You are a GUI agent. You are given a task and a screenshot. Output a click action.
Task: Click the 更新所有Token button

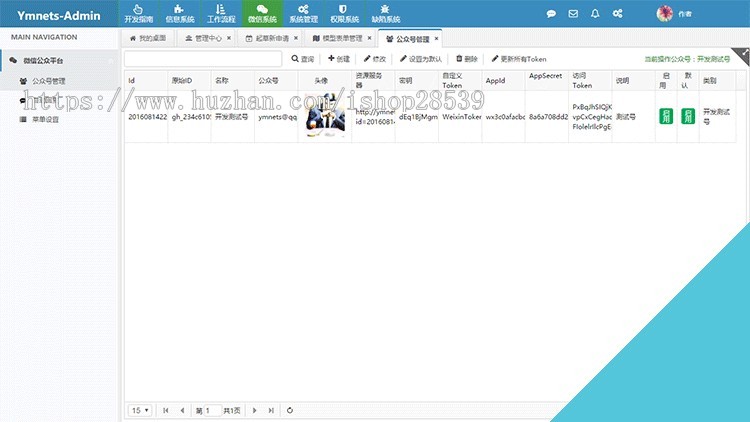[x=518, y=59]
